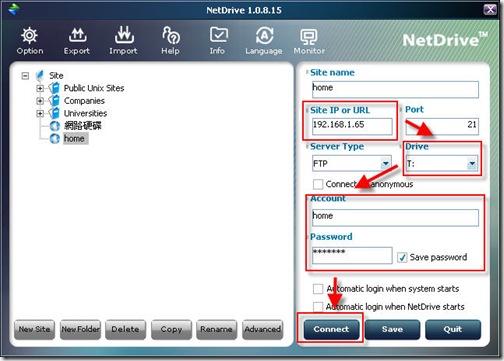Viewport: 504px width, 361px height.
Task: Select Public Unix Sites in the tree
Action: click(94, 88)
